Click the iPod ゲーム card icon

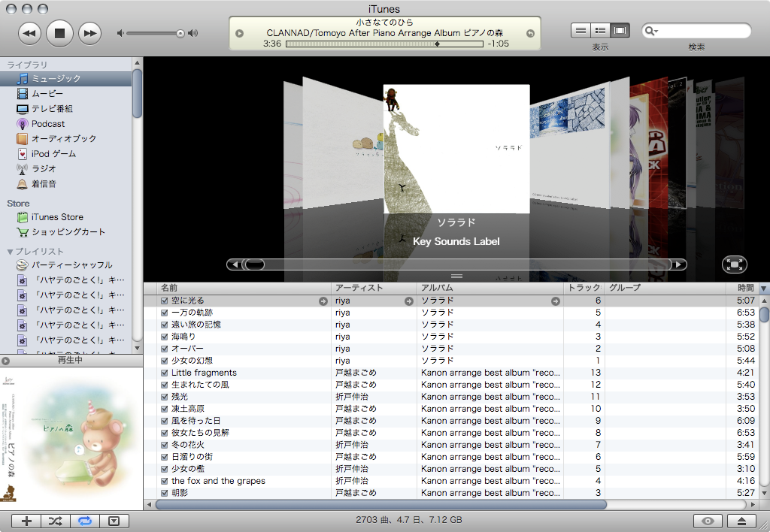22,154
